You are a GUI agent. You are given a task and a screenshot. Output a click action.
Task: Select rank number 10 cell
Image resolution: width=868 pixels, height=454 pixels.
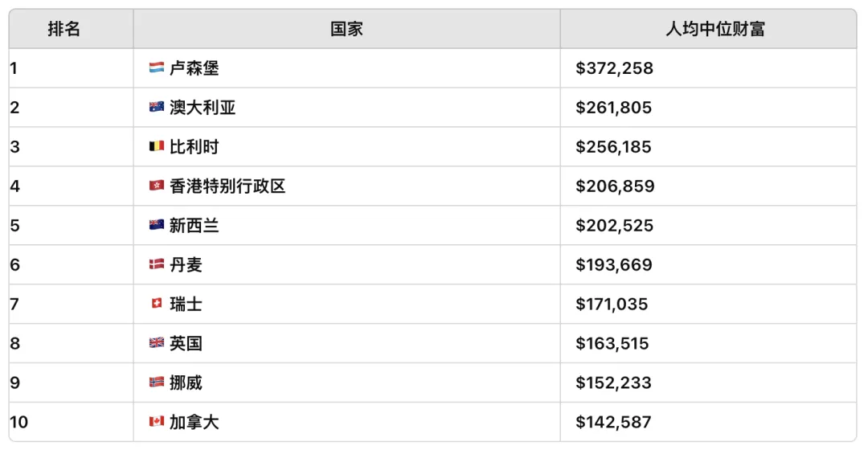click(x=72, y=422)
